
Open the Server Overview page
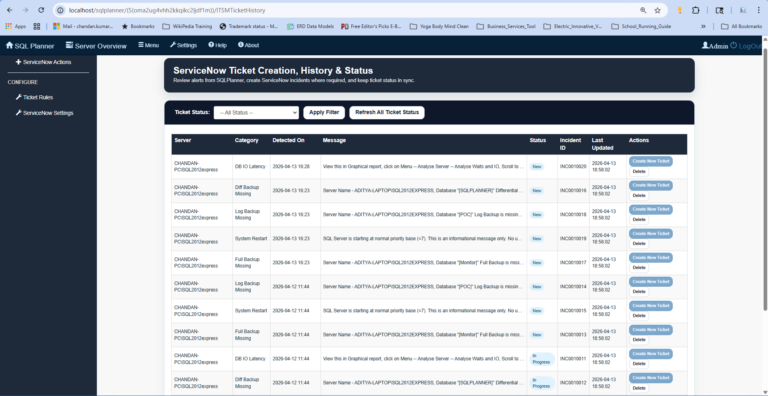(x=96, y=46)
